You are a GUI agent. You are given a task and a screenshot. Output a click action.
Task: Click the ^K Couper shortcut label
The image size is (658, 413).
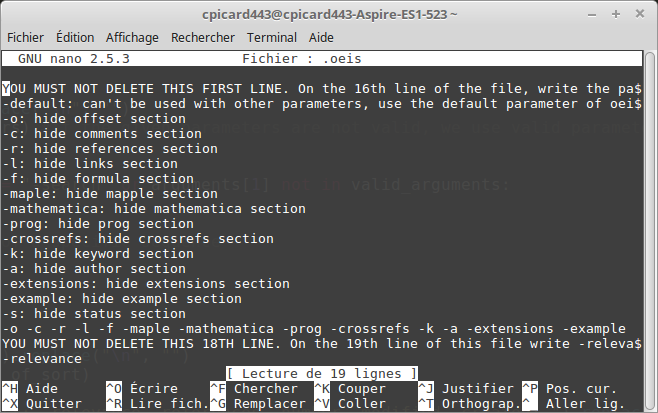350,389
